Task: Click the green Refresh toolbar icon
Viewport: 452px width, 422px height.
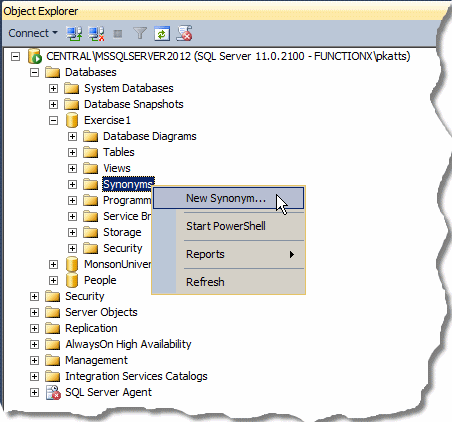Action: click(162, 34)
